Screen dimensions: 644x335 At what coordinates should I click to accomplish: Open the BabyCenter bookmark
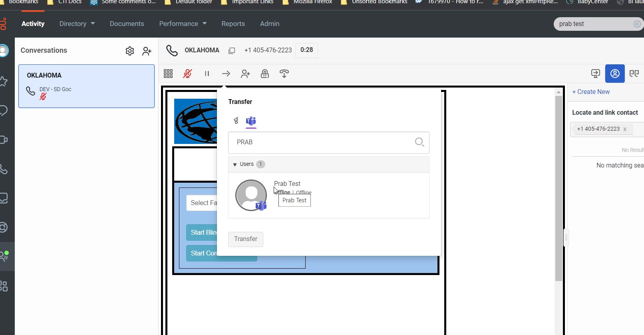click(587, 2)
